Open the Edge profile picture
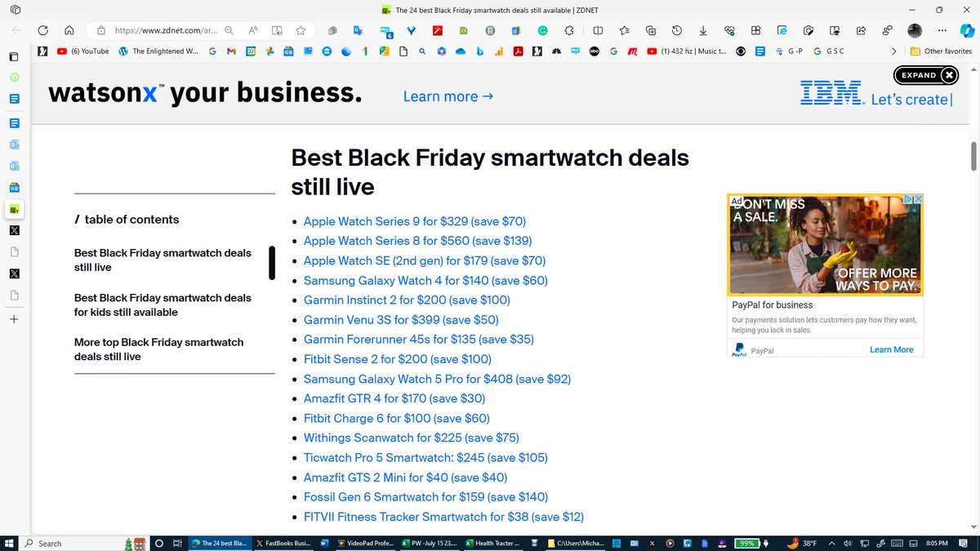This screenshot has width=980, height=551. coord(915,30)
